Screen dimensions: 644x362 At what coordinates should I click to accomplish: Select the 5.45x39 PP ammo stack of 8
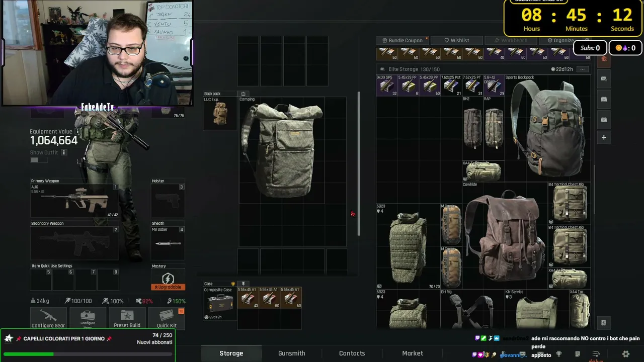click(408, 85)
